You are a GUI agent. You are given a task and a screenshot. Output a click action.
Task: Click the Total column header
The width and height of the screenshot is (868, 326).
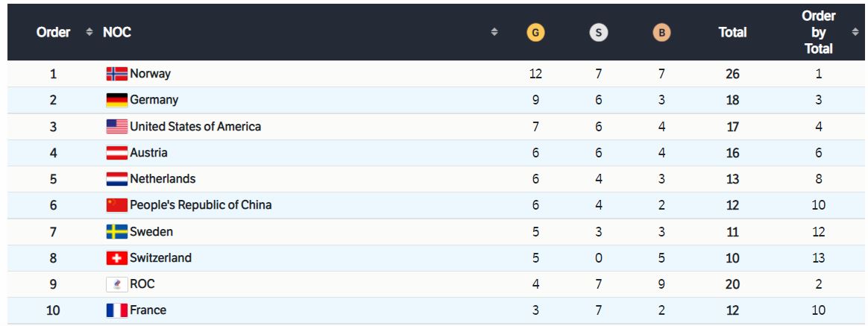732,33
